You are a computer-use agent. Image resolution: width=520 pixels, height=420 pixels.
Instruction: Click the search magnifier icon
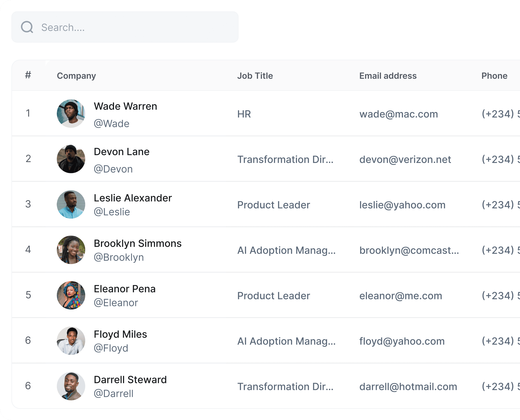[x=27, y=27]
